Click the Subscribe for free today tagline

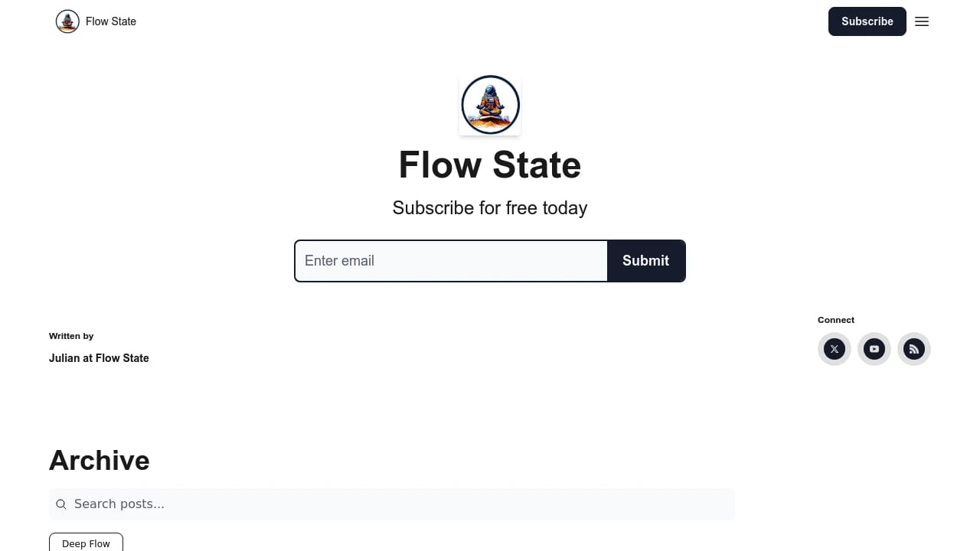(x=490, y=207)
